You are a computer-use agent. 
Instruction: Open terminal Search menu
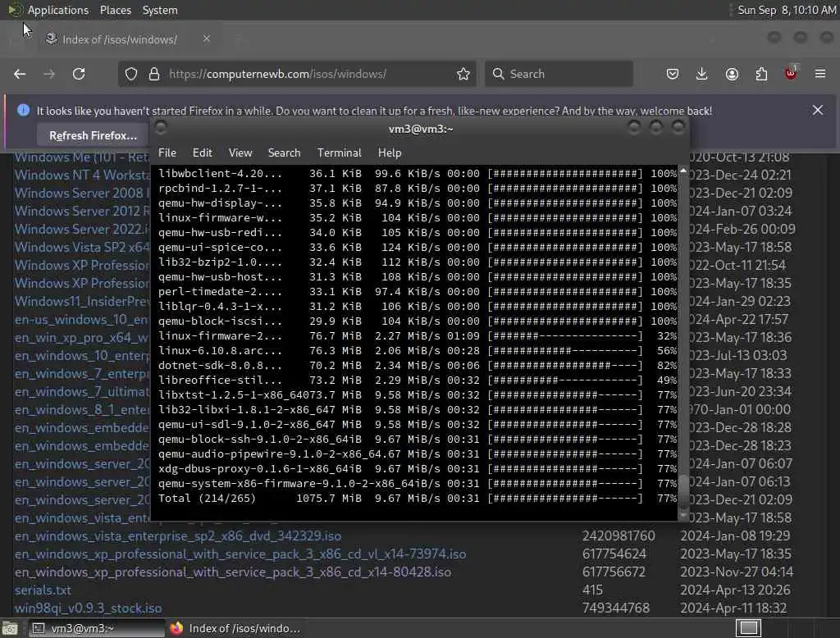coord(284,153)
